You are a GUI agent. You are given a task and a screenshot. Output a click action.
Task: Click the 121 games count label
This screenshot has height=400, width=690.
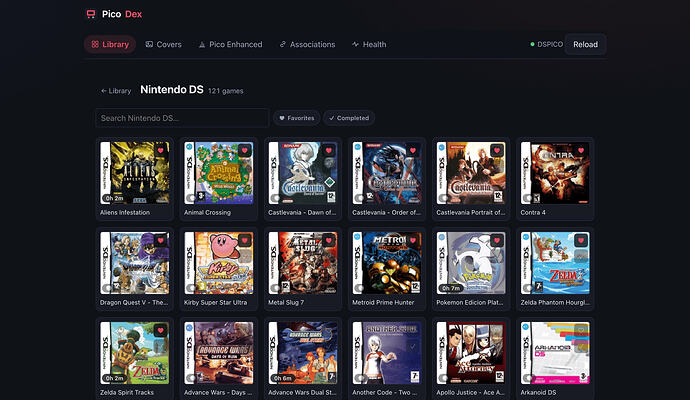(x=225, y=91)
